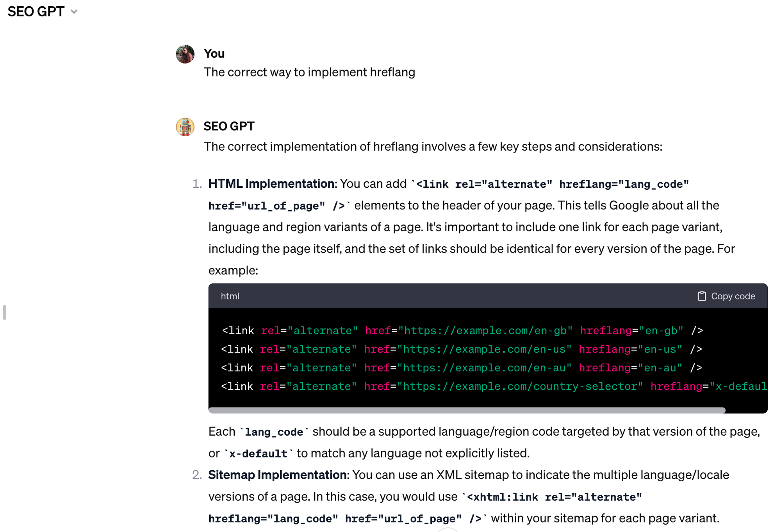This screenshot has width=781, height=532.
Task: Click the inline x-default code in the paragraph
Action: 258,454
